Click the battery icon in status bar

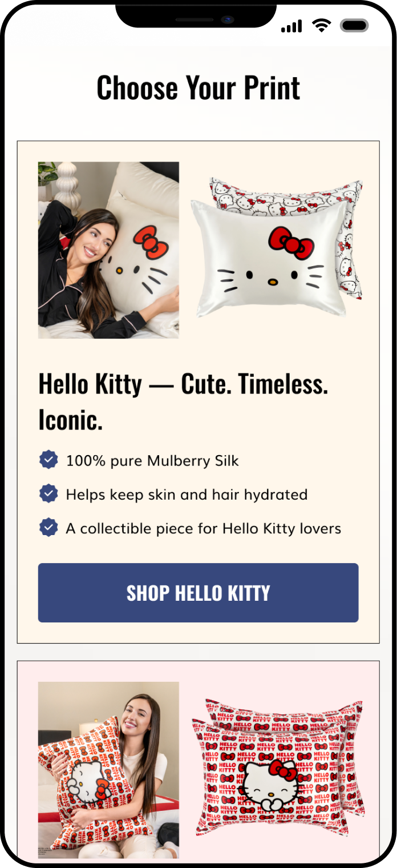[354, 26]
